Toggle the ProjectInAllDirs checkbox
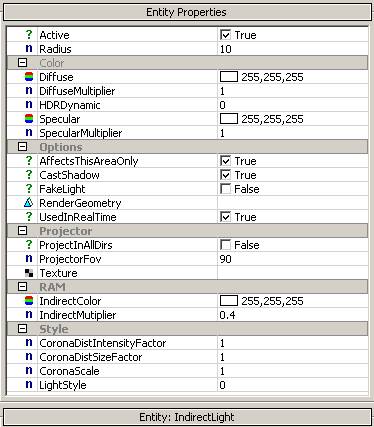This screenshot has width=374, height=427. 225,245
